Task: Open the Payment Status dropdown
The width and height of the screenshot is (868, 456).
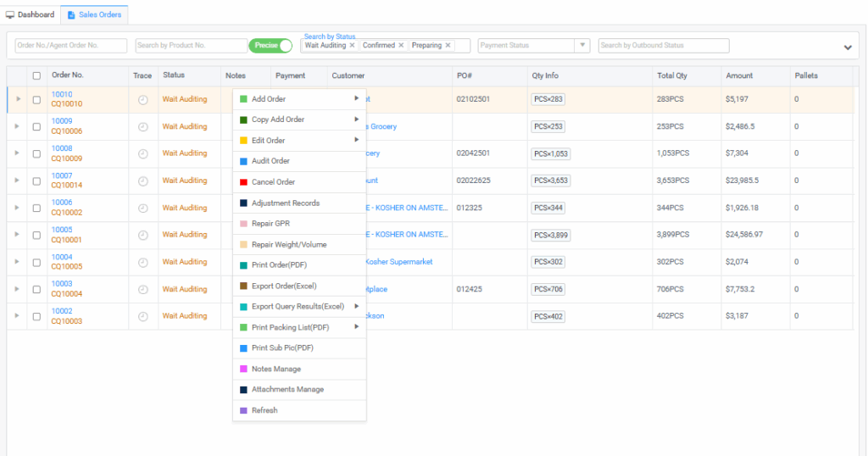Action: coord(533,46)
